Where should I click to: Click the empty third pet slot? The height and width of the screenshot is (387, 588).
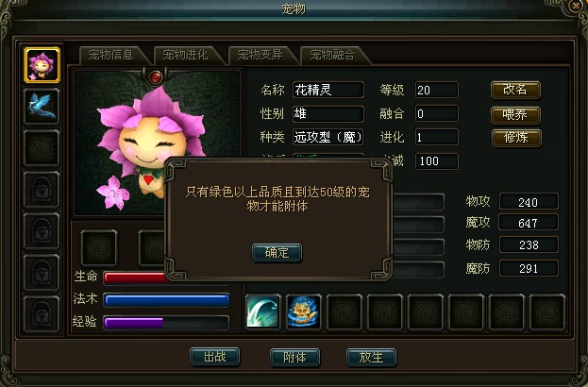tap(42, 148)
